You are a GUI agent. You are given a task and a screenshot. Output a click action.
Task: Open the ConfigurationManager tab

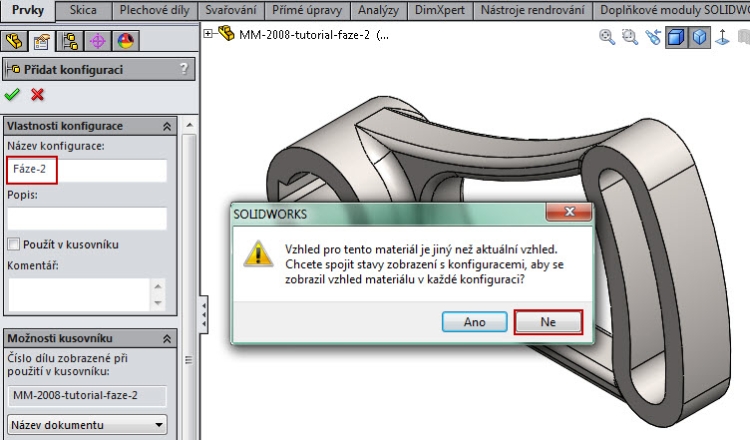70,42
